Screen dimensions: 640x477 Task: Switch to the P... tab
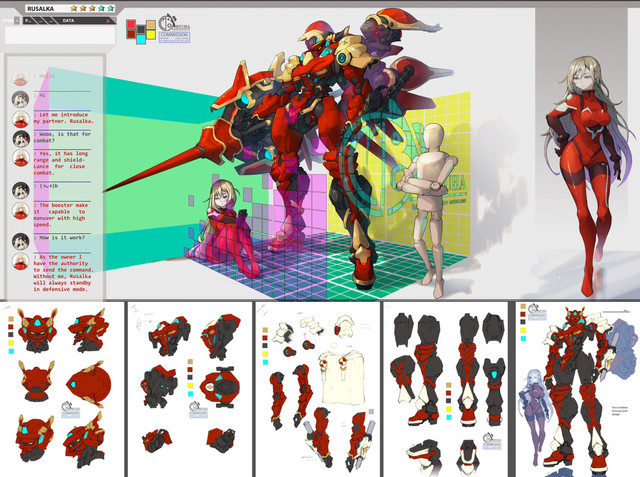[x=30, y=20]
